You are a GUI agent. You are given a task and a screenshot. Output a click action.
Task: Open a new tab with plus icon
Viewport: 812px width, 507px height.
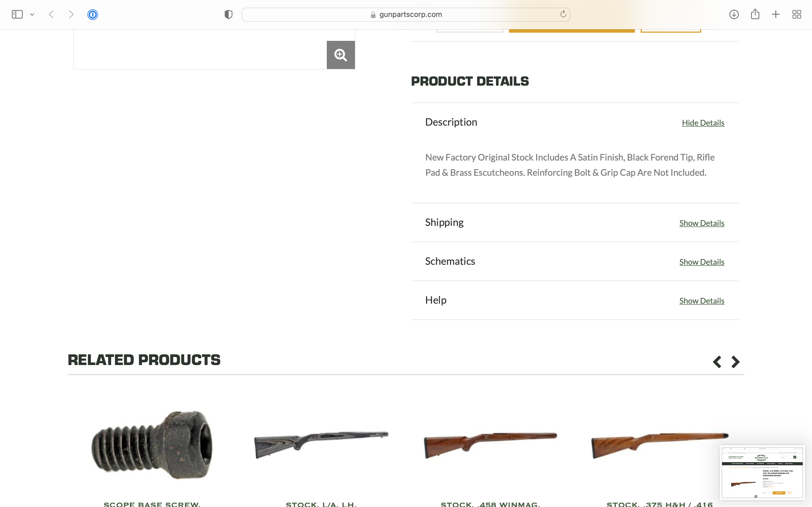point(776,14)
